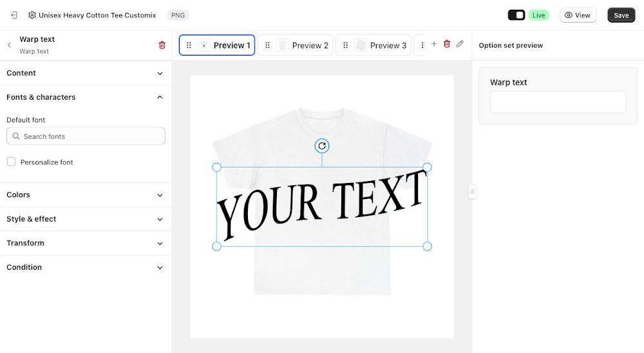Viewport: 644px width, 353px height.
Task: Save the product customization
Action: pyautogui.click(x=621, y=15)
